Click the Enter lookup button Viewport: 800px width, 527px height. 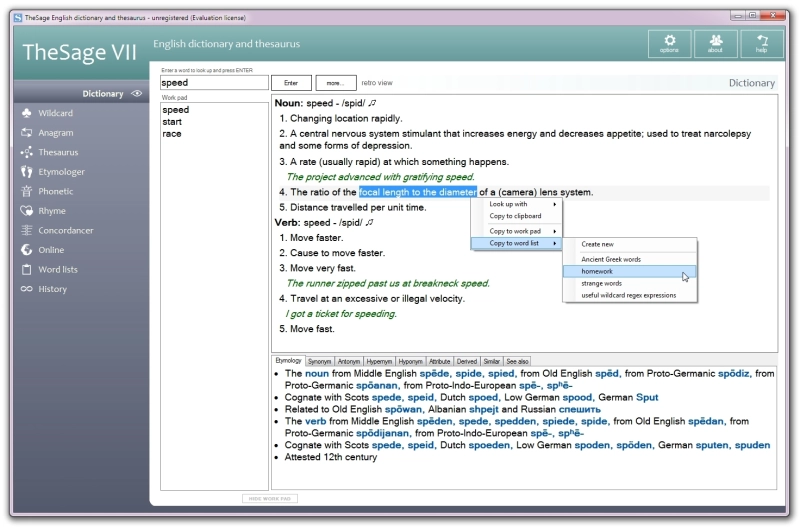point(291,83)
